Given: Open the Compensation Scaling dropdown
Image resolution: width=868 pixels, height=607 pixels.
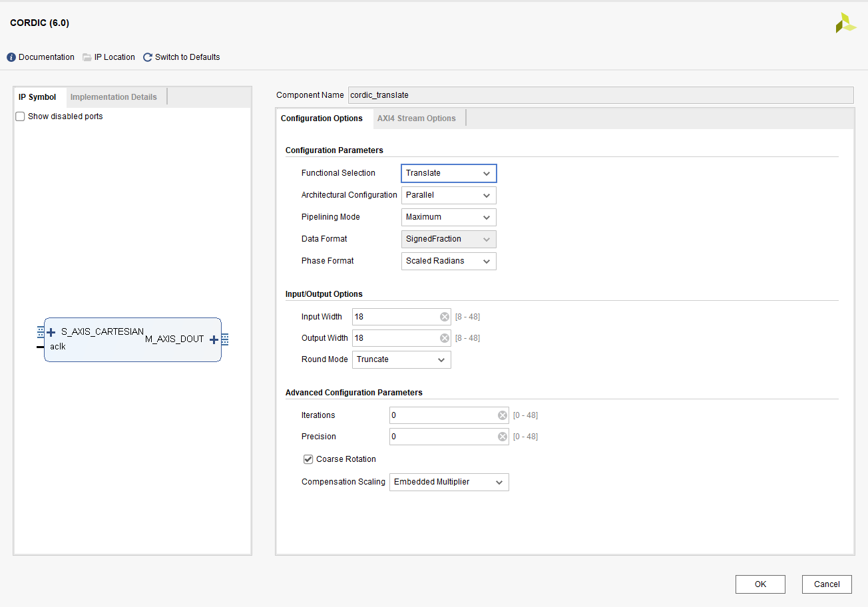Looking at the screenshot, I should (x=449, y=482).
